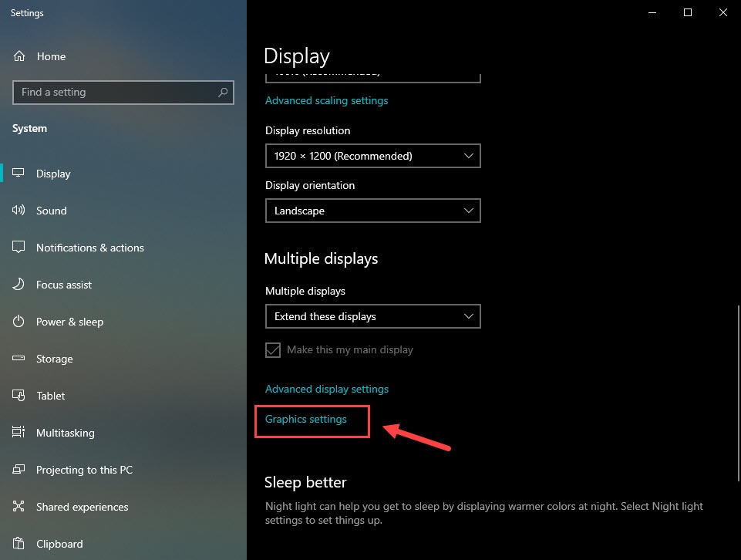Select Focus assist page
741x560 pixels.
click(64, 285)
